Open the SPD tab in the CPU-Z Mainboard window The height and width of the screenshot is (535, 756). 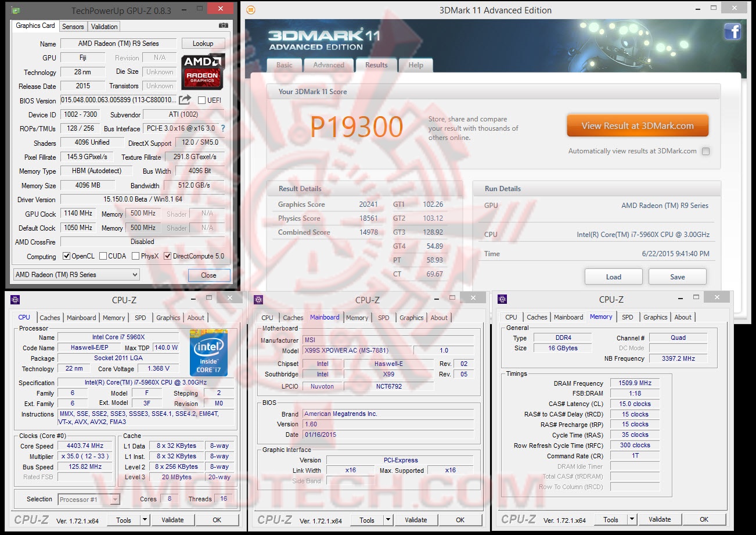pos(384,318)
